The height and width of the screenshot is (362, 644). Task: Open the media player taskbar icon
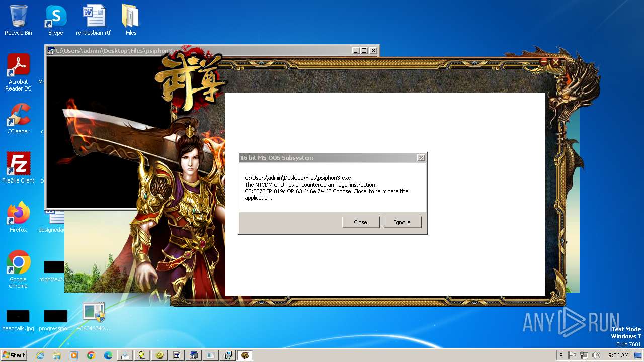[74, 355]
